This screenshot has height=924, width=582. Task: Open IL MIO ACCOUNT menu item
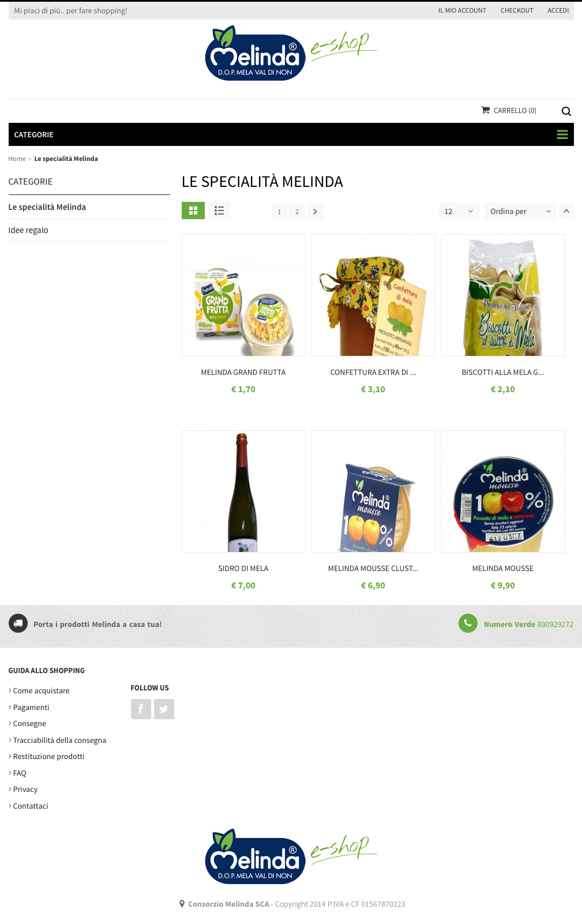tap(462, 10)
